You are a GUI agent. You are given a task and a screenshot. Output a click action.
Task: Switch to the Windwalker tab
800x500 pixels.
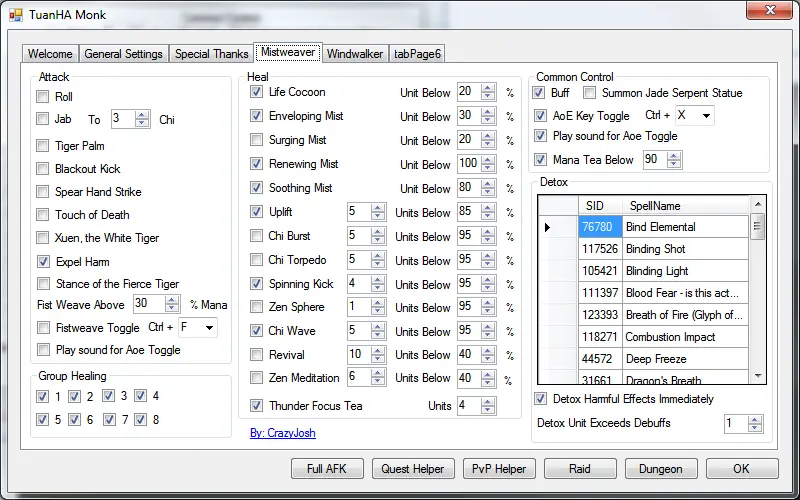(x=354, y=54)
